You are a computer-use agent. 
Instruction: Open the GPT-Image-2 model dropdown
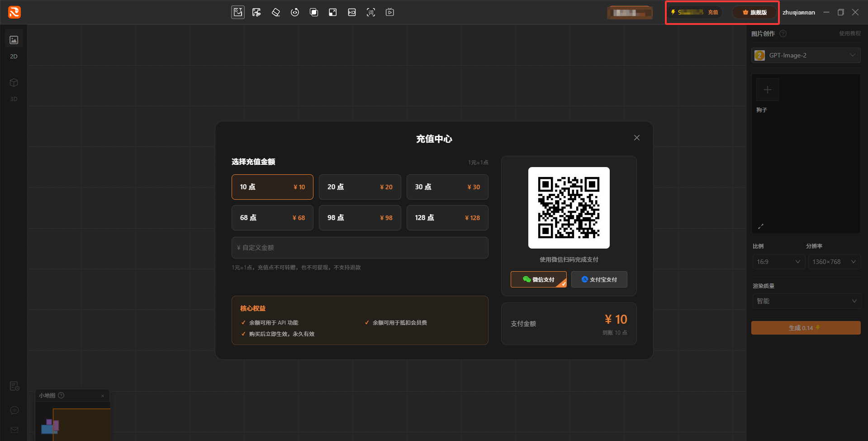[806, 55]
